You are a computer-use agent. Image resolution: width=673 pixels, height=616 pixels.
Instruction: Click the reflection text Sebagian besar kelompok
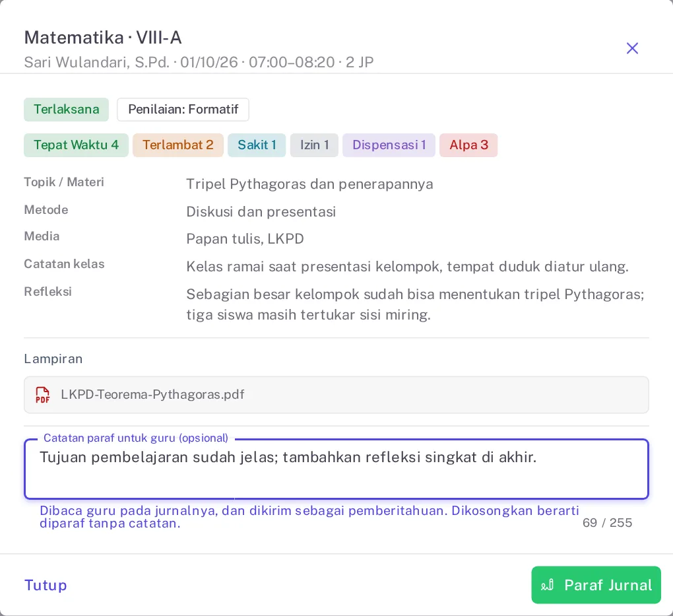(x=416, y=304)
